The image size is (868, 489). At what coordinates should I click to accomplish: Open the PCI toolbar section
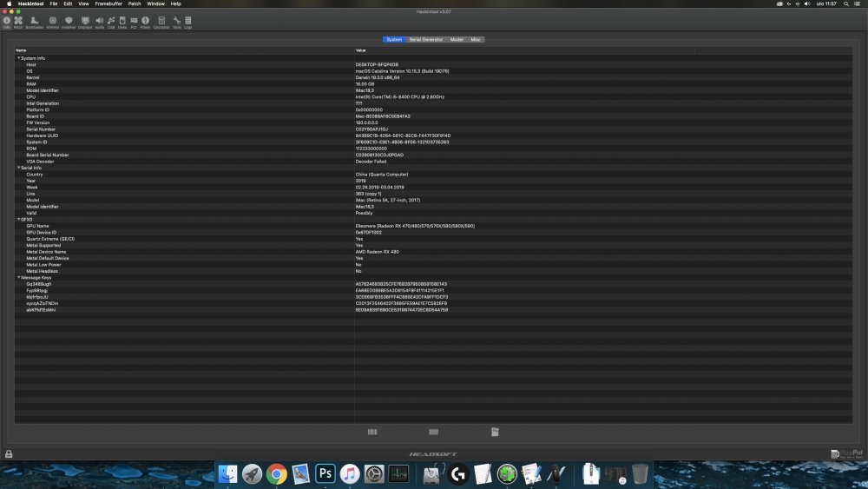[x=134, y=23]
